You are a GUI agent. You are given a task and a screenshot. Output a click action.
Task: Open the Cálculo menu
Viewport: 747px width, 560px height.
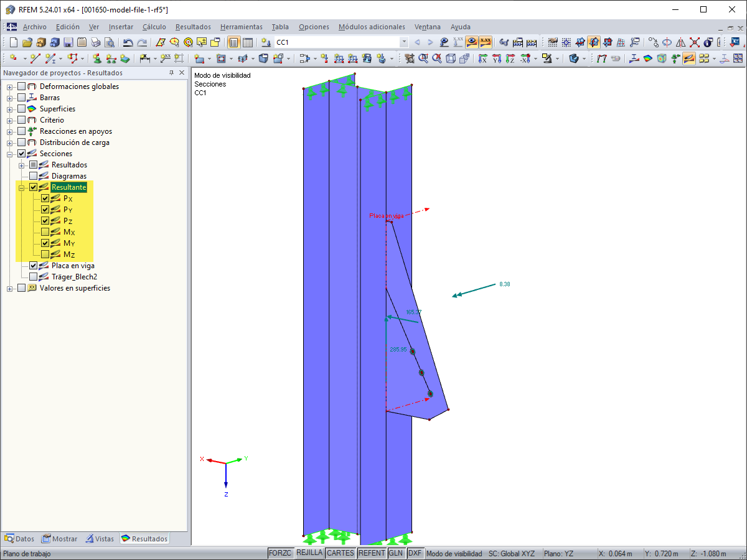click(154, 27)
